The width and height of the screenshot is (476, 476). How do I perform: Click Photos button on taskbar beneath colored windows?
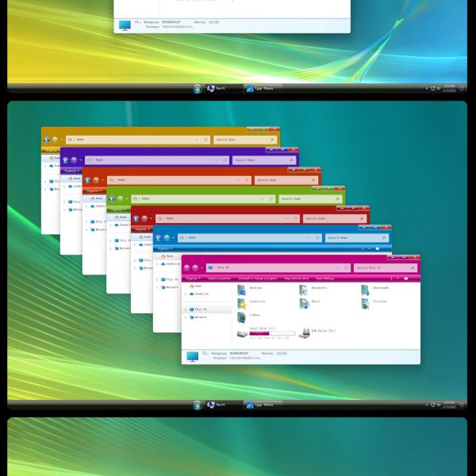point(263,405)
